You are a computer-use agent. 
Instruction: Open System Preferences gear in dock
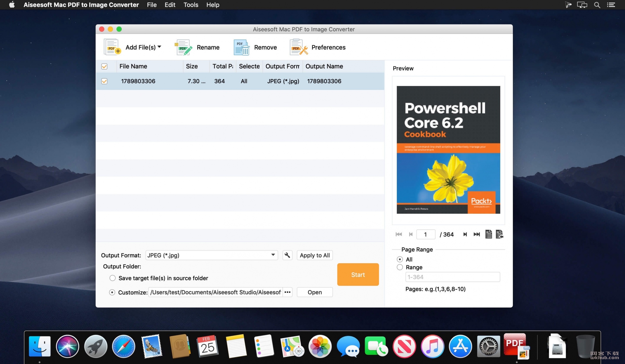(488, 346)
